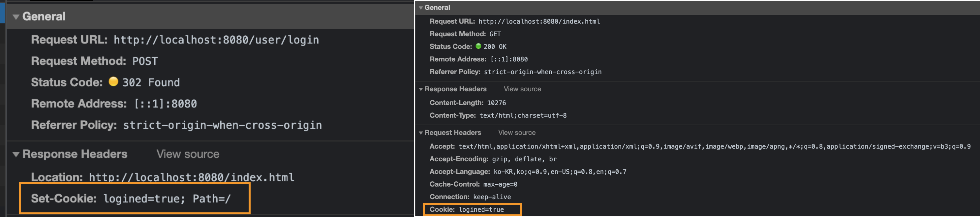980x217 pixels.
Task: Select the GET request method value
Action: click(495, 34)
